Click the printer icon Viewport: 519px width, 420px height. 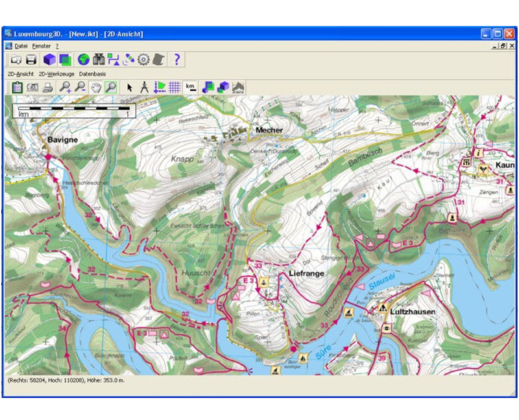[47, 87]
